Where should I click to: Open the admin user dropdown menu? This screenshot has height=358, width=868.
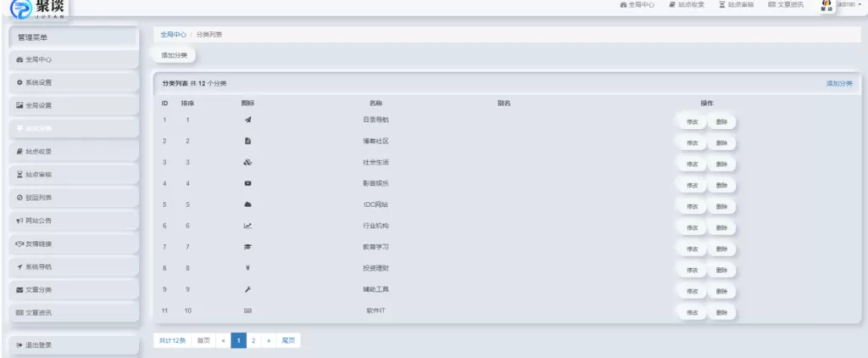pyautogui.click(x=849, y=5)
